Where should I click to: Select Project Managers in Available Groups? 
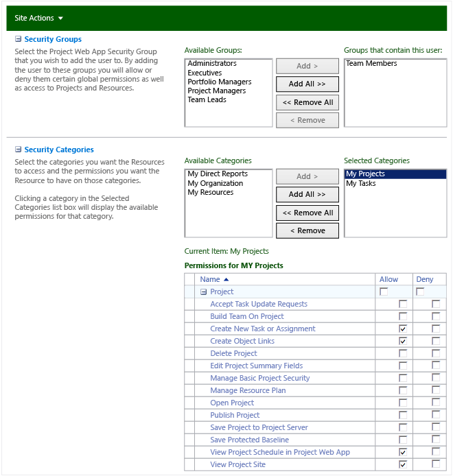217,91
